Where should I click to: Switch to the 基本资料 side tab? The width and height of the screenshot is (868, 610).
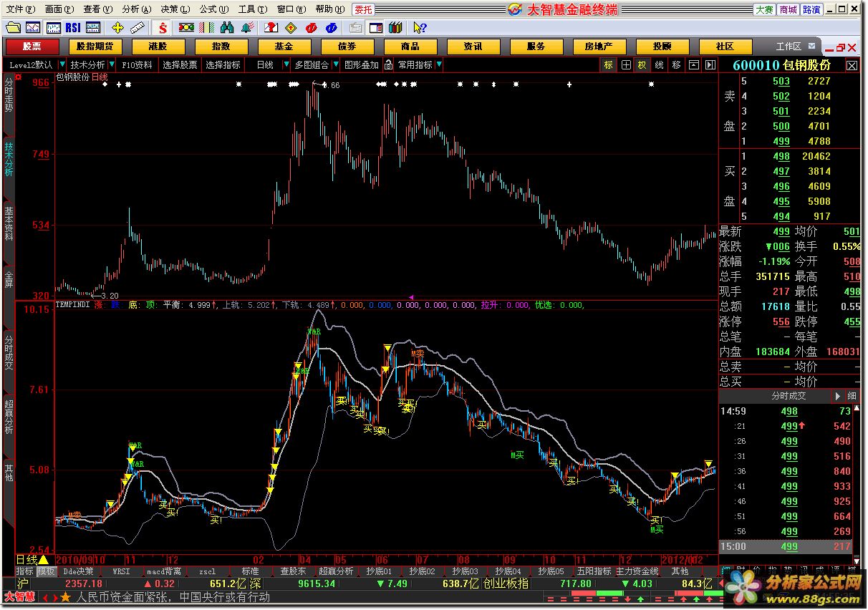coord(9,224)
